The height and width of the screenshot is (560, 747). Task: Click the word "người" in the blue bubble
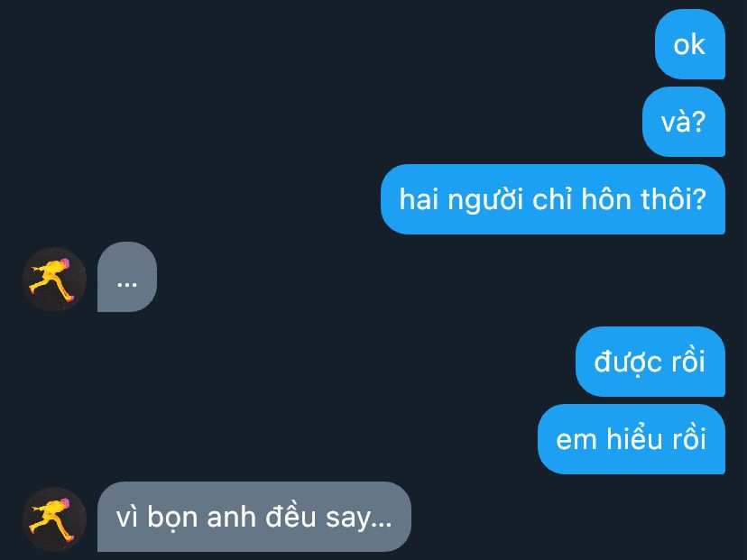click(x=485, y=200)
